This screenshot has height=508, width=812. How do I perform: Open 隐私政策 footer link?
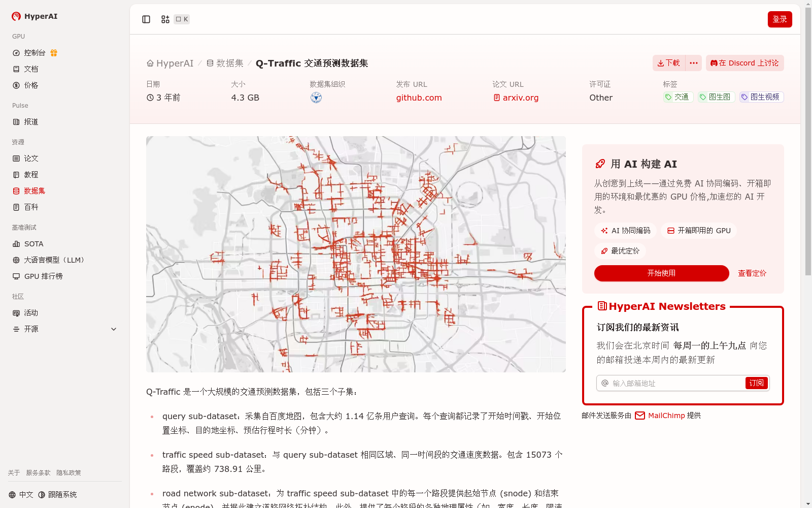coord(69,473)
